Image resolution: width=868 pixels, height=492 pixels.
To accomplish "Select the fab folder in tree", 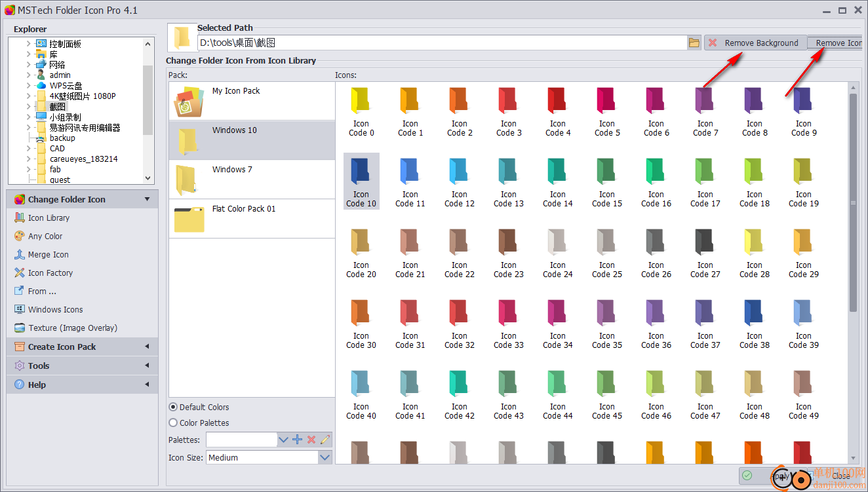I will 55,170.
